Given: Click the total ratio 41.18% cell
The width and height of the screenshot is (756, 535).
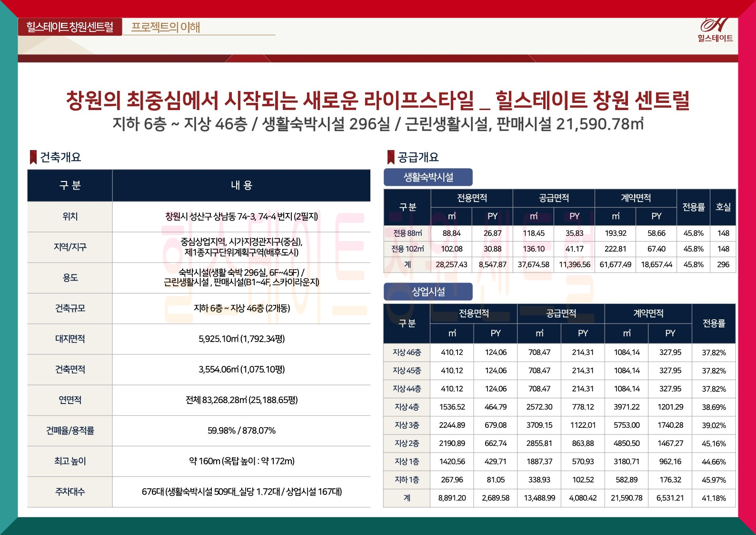Looking at the screenshot, I should pos(714,498).
